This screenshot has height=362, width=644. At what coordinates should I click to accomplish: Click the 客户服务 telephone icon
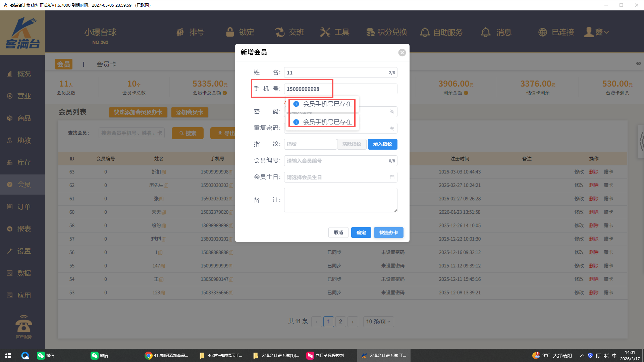(23, 324)
